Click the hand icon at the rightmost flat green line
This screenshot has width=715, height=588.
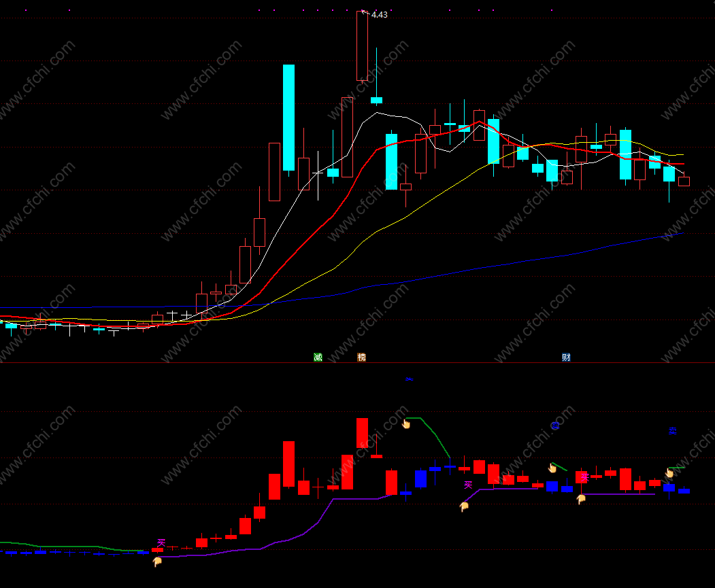click(x=669, y=472)
